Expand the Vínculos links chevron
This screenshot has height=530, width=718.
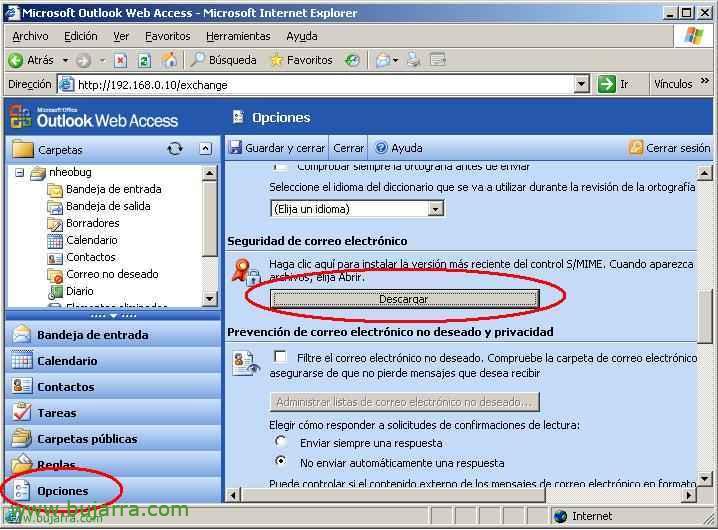pos(705,81)
